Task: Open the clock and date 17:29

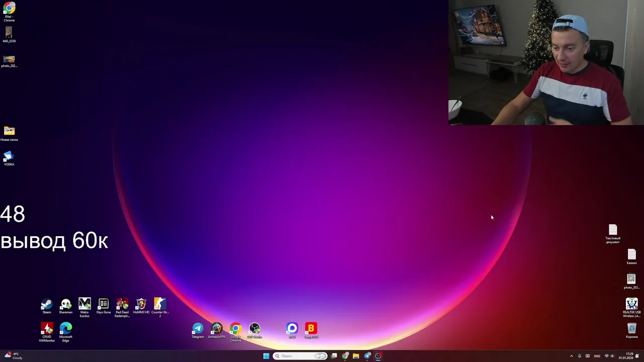Action: click(626, 356)
